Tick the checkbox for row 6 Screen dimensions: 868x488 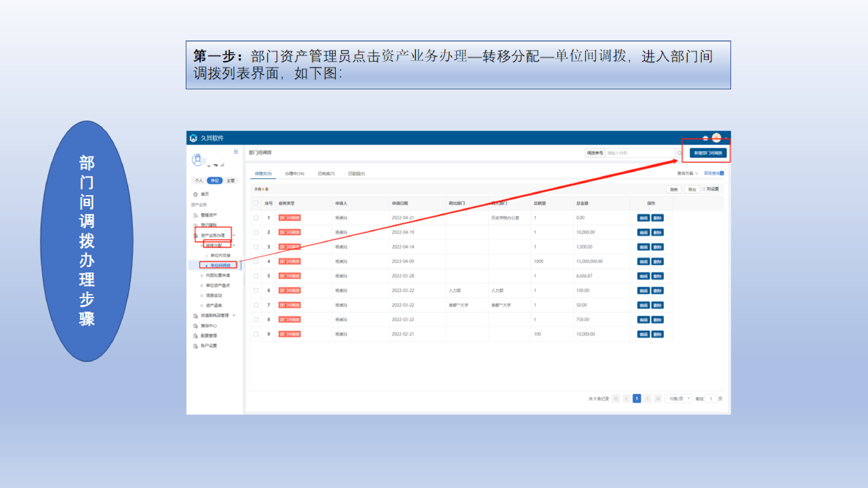pos(256,290)
